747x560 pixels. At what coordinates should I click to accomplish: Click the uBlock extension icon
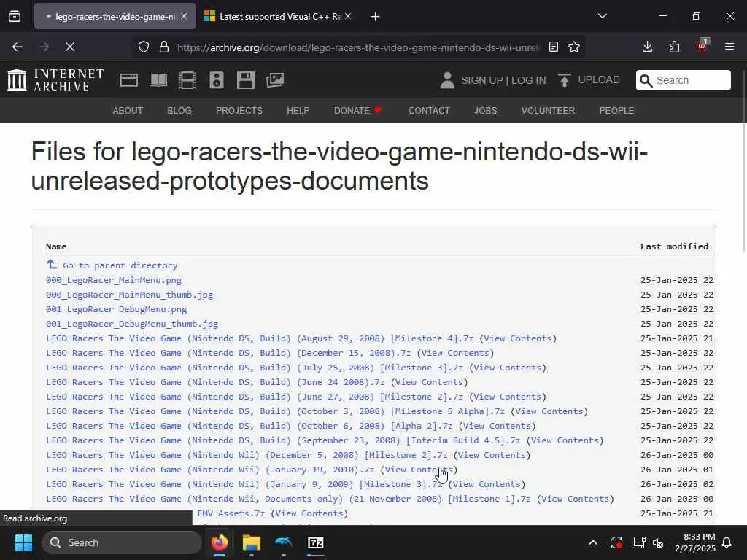(x=702, y=46)
